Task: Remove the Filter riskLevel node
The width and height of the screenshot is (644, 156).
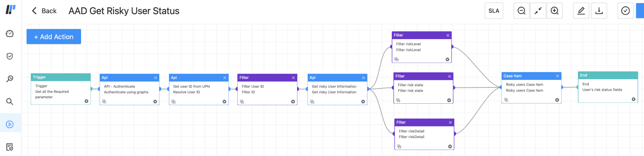Action: [x=448, y=35]
